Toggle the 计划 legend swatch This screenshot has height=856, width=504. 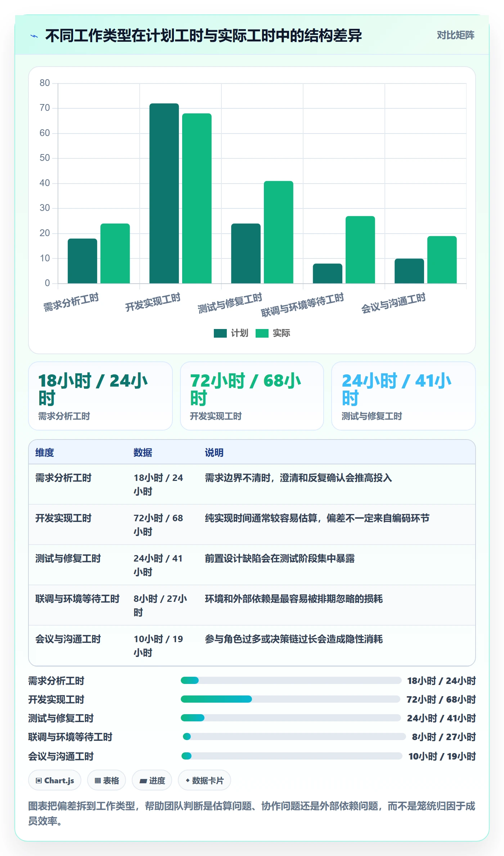220,333
